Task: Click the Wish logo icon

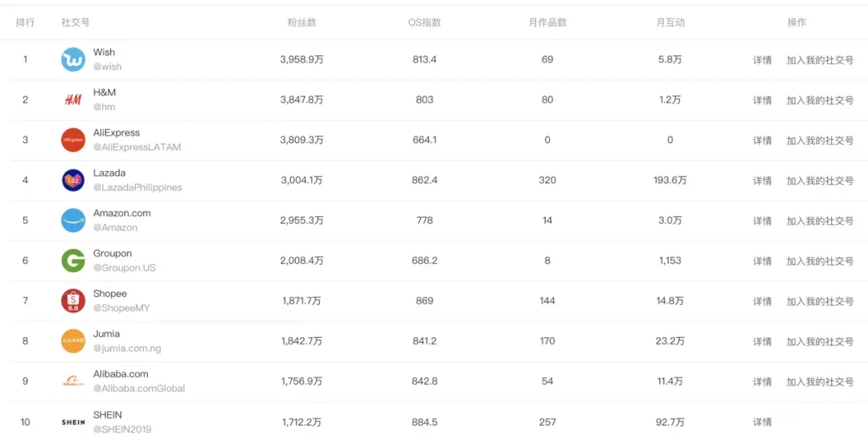Action: pos(73,59)
